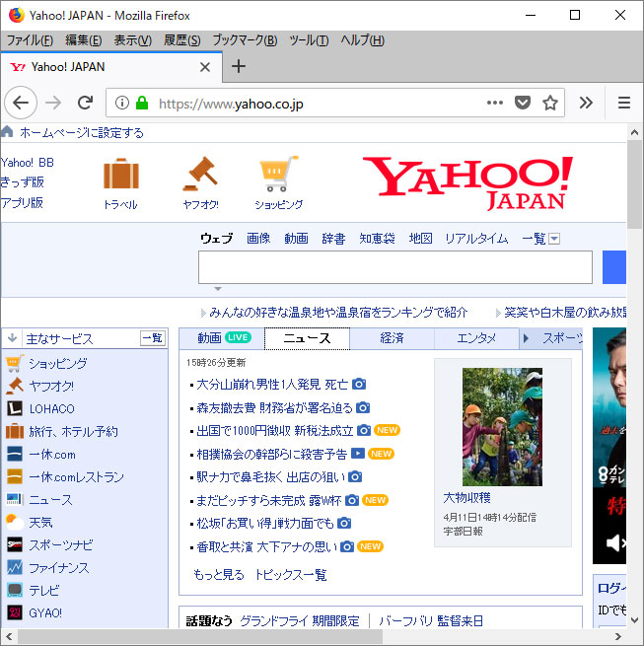Expand the 一覧 search category dropdown

pyautogui.click(x=554, y=239)
